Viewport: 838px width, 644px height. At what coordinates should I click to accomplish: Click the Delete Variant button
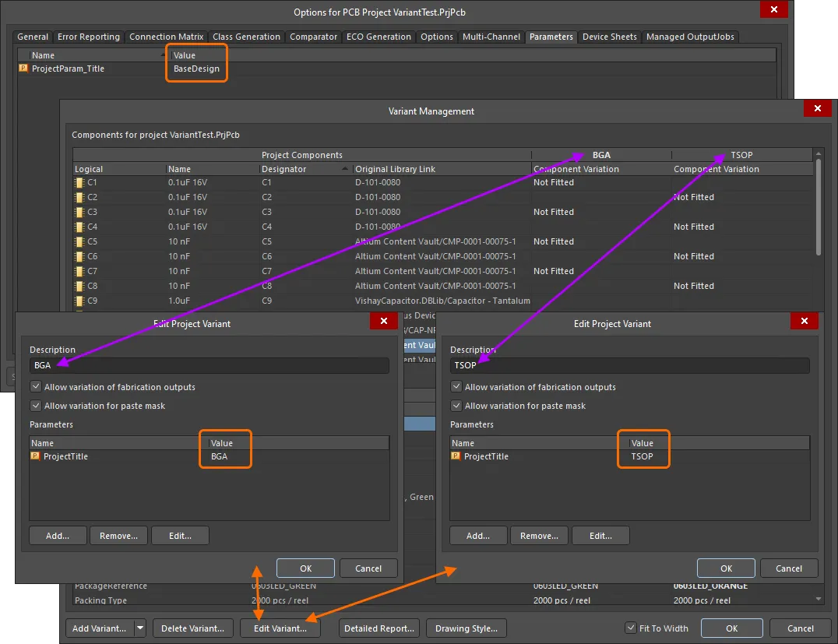pos(193,628)
